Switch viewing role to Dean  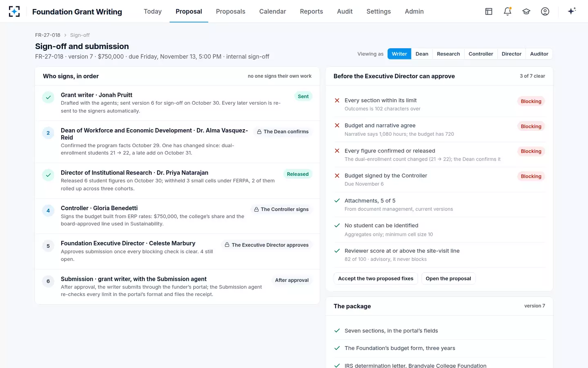tap(422, 54)
